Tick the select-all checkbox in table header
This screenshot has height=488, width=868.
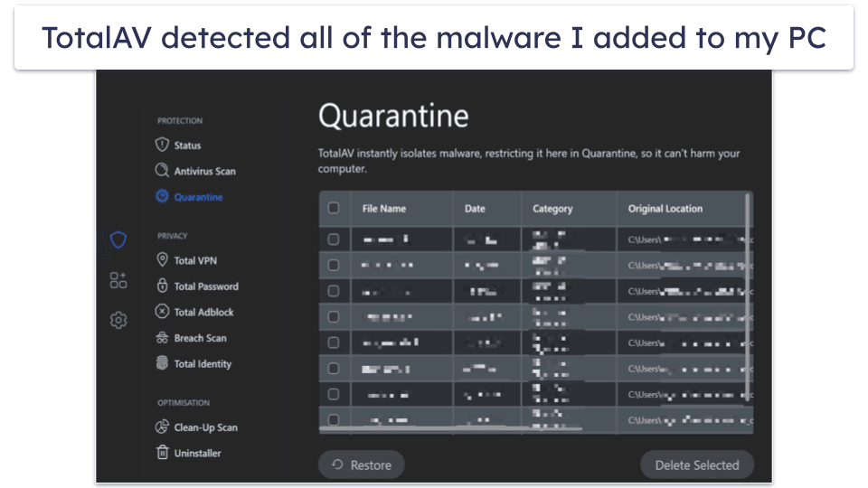[334, 208]
